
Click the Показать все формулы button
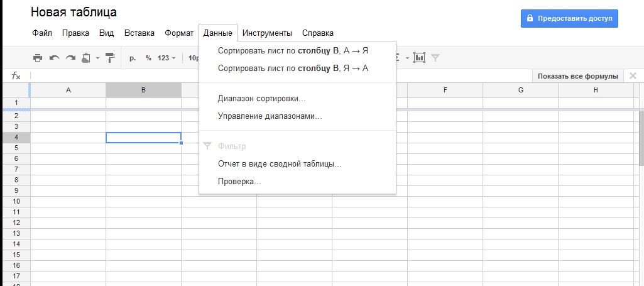click(577, 76)
